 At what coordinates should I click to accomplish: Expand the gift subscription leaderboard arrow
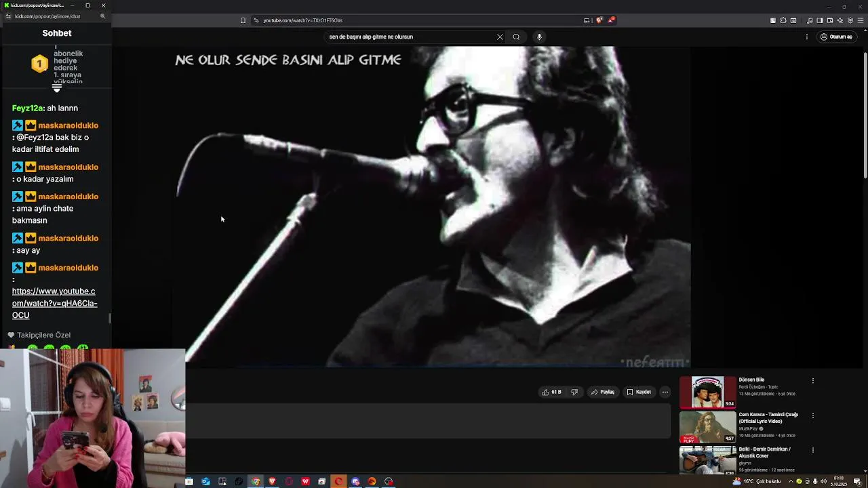tap(57, 88)
